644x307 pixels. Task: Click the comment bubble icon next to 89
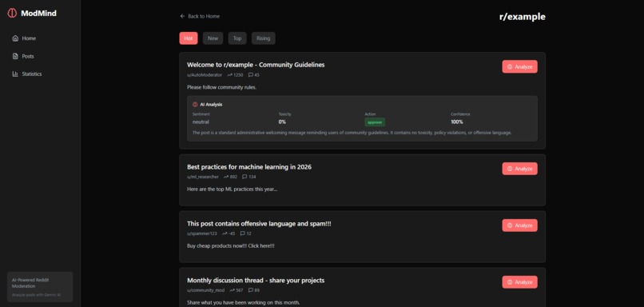pyautogui.click(x=251, y=290)
